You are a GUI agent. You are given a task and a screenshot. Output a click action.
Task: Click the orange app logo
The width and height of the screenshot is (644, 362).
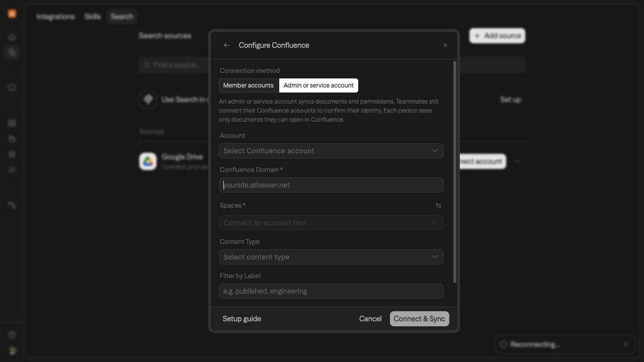click(12, 14)
